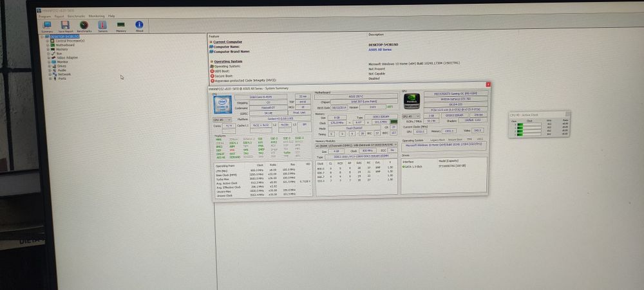Screen dimensions: 644x290
Task: Click the 'Intel Core i5' CPU name field
Action: (x=261, y=97)
